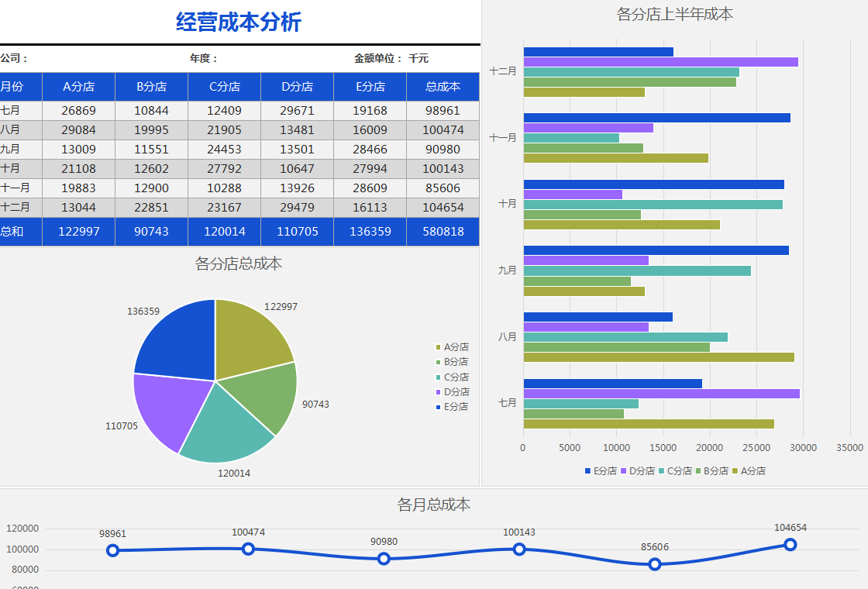Click 十一月 blue E分店 bar
868x589 pixels.
click(657, 118)
